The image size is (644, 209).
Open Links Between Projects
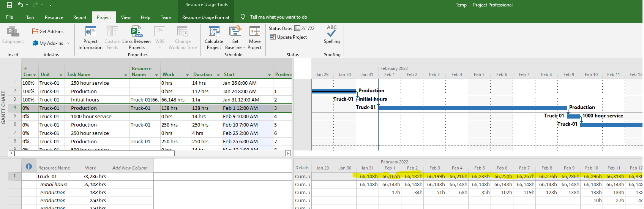136,38
